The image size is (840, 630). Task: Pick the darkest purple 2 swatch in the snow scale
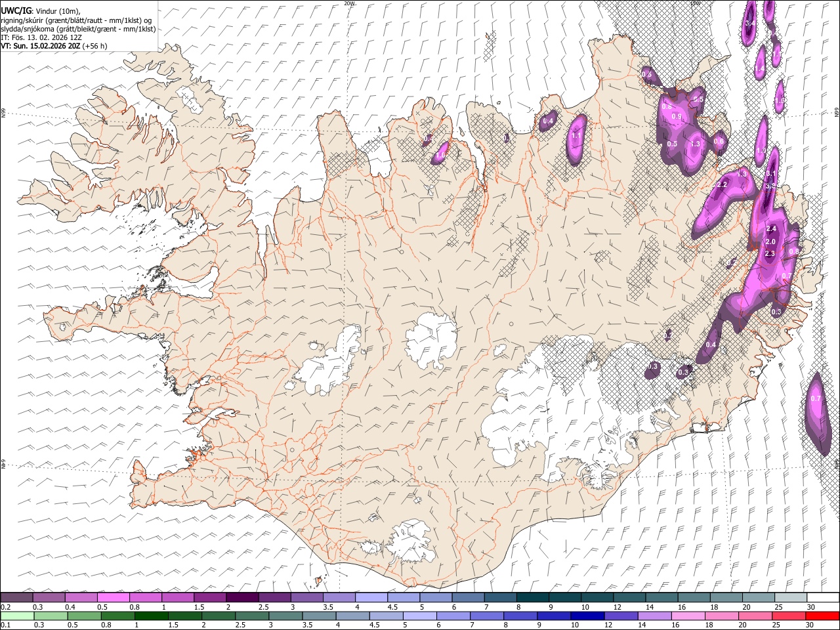tap(242, 597)
